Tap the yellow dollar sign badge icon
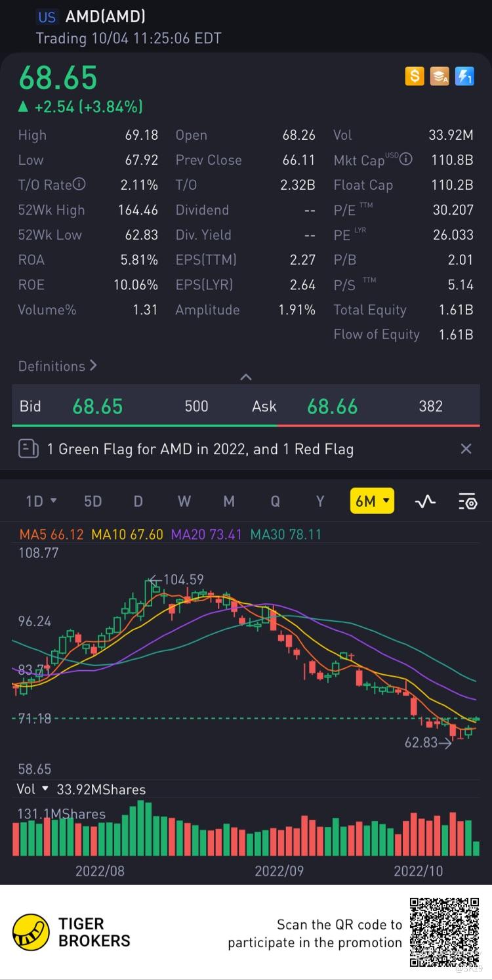 (x=415, y=76)
